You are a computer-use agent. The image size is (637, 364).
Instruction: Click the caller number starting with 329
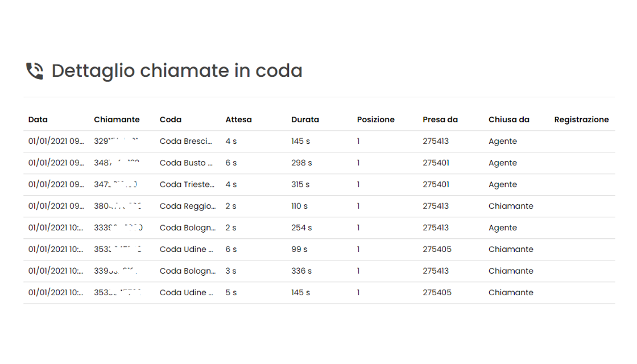[114, 141]
